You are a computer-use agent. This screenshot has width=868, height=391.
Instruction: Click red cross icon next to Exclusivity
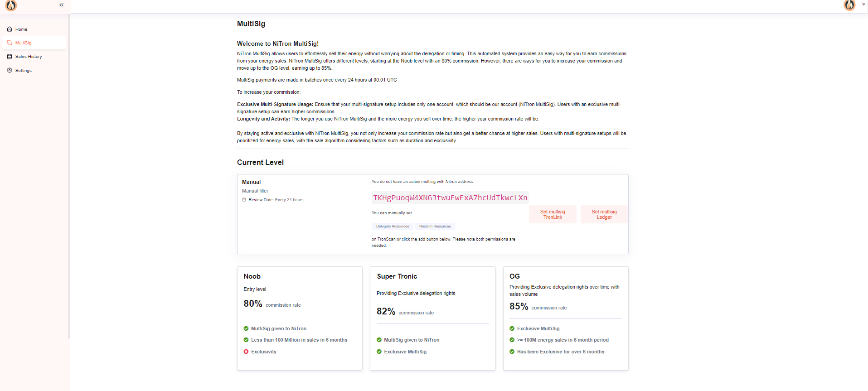pyautogui.click(x=246, y=352)
